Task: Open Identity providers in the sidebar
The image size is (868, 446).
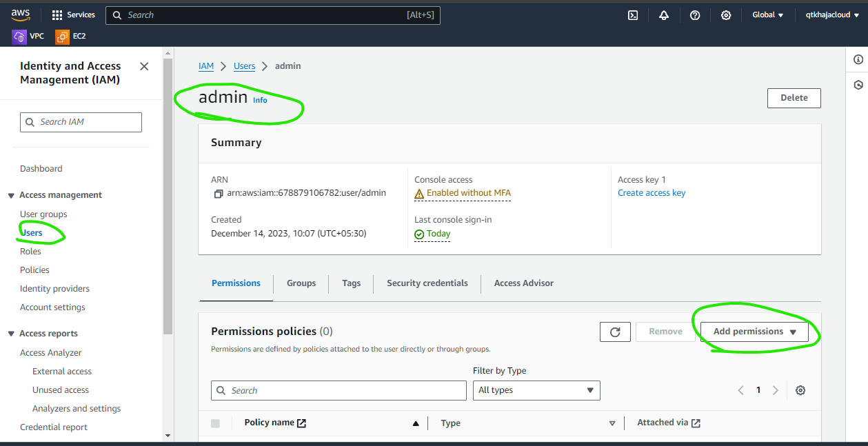Action: [x=54, y=289]
